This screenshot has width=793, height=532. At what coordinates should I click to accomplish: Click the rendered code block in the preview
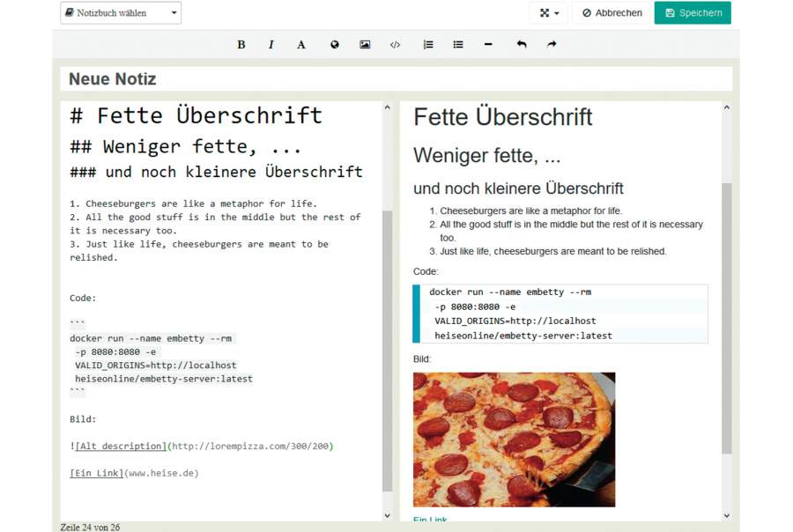(560, 314)
